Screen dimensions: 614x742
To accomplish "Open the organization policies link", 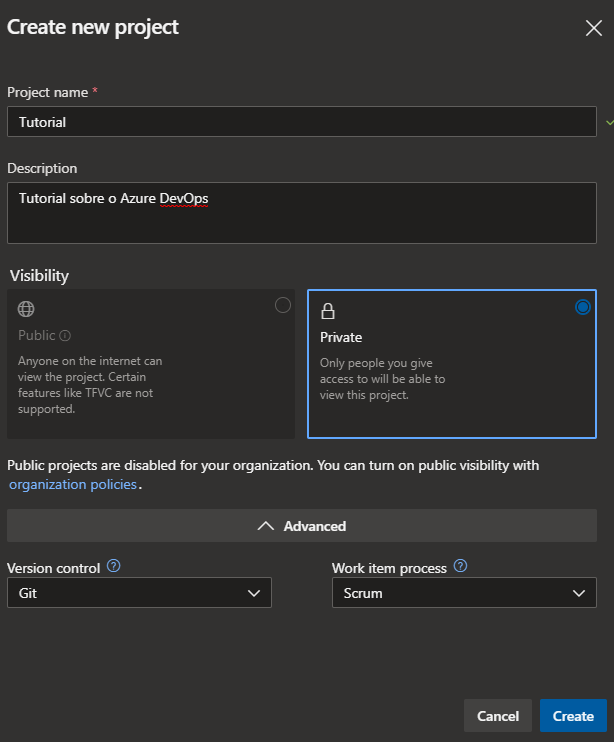I will (x=73, y=484).
